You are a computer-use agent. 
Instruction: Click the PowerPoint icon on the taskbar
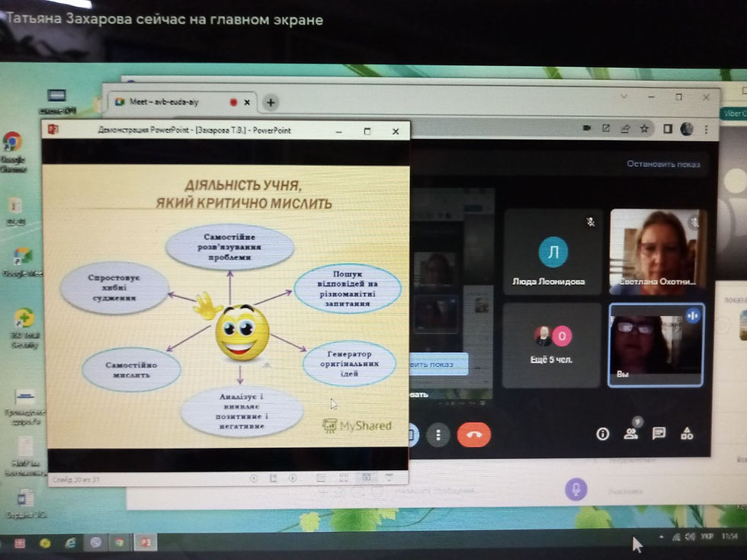pos(146,544)
